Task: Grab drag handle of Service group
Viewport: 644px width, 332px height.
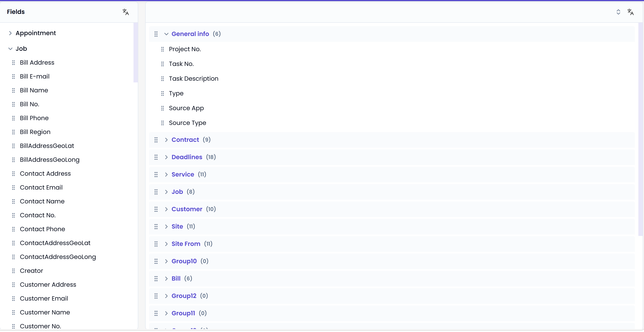Action: 156,175
